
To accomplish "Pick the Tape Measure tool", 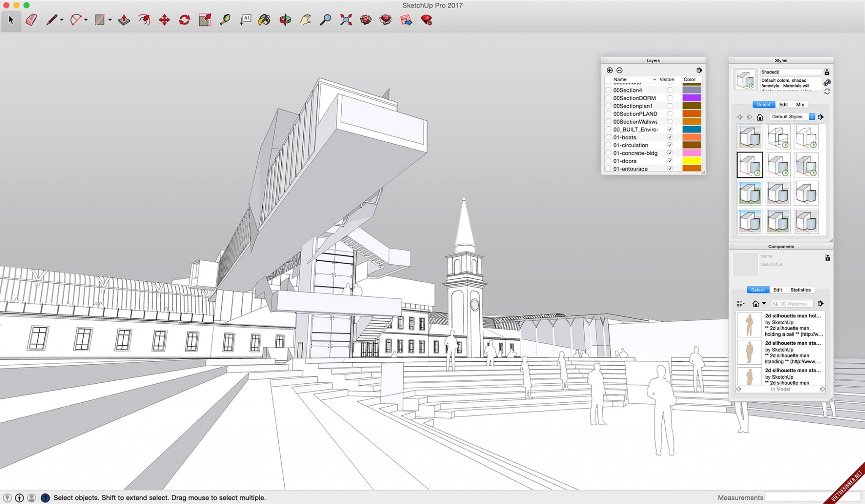I will (x=225, y=19).
